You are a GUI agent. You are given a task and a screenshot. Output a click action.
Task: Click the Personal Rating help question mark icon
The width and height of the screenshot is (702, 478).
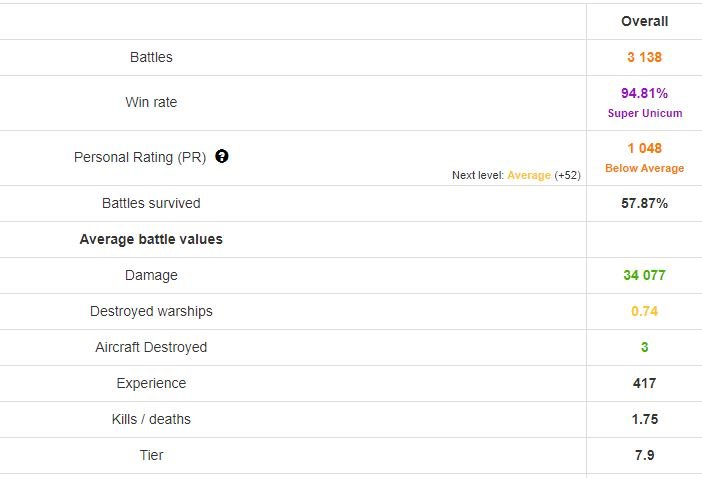point(222,157)
